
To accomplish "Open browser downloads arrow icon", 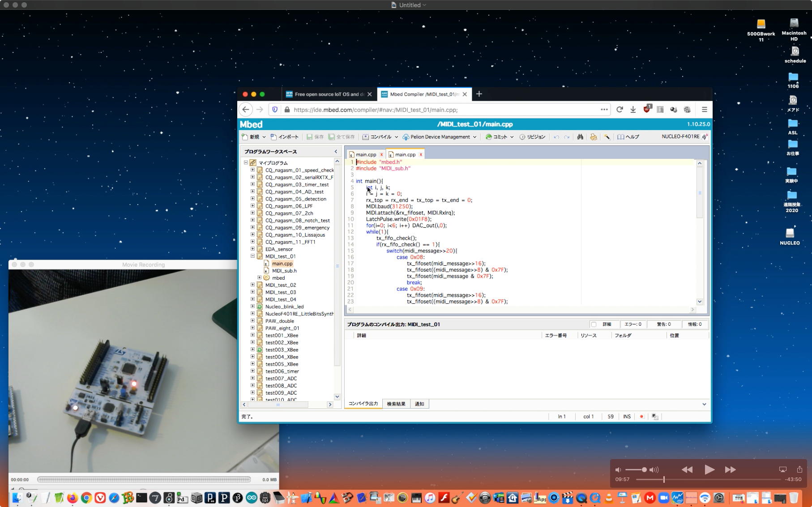I will click(633, 110).
